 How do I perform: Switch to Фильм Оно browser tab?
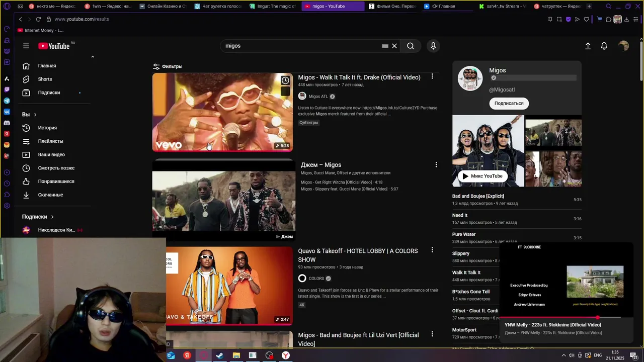click(x=392, y=6)
